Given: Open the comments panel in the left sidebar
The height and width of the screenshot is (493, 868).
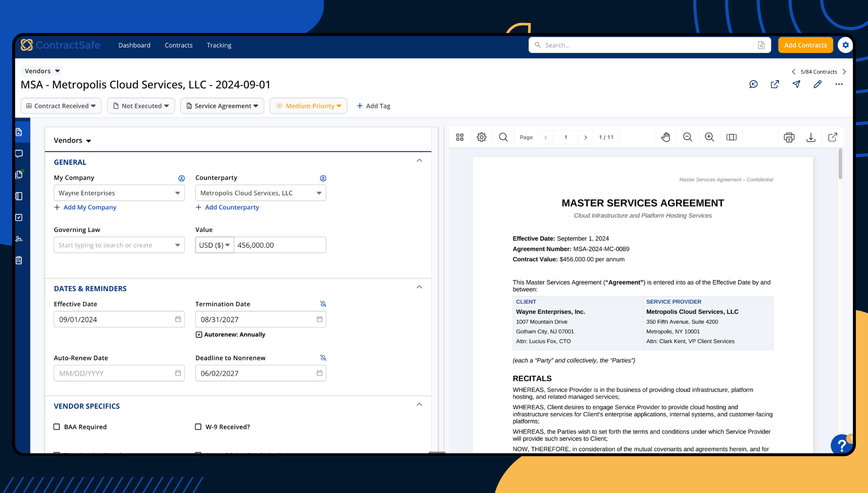Looking at the screenshot, I should [19, 153].
